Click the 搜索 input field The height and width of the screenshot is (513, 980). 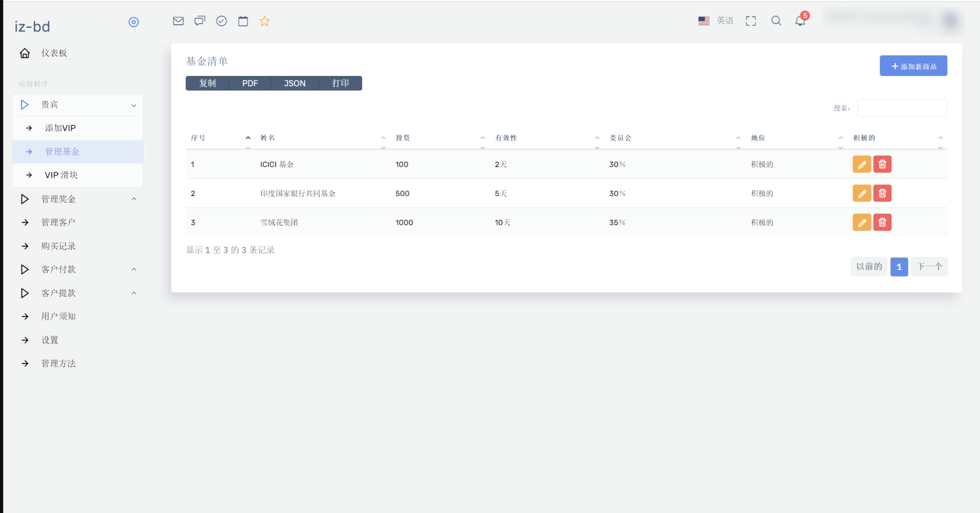pos(902,108)
